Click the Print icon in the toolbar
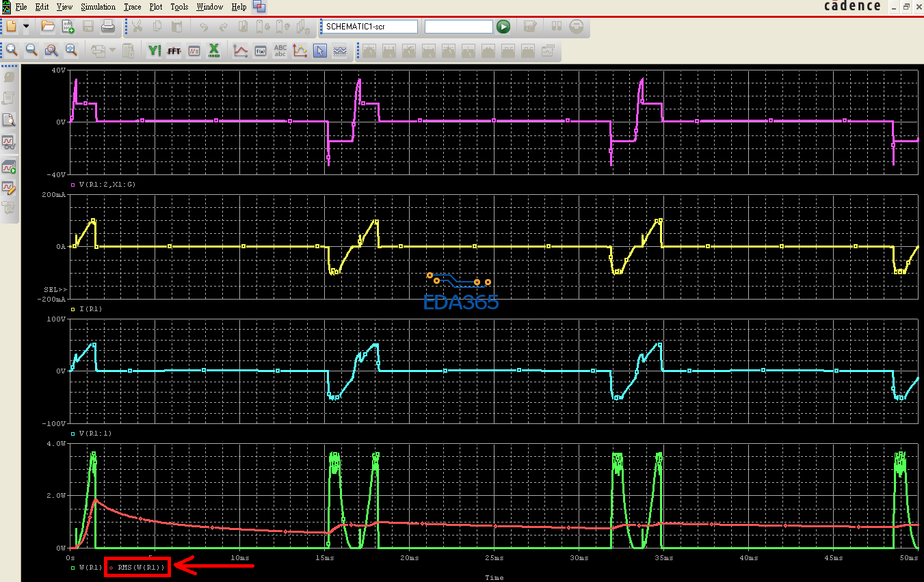This screenshot has height=582, width=924. point(108,27)
